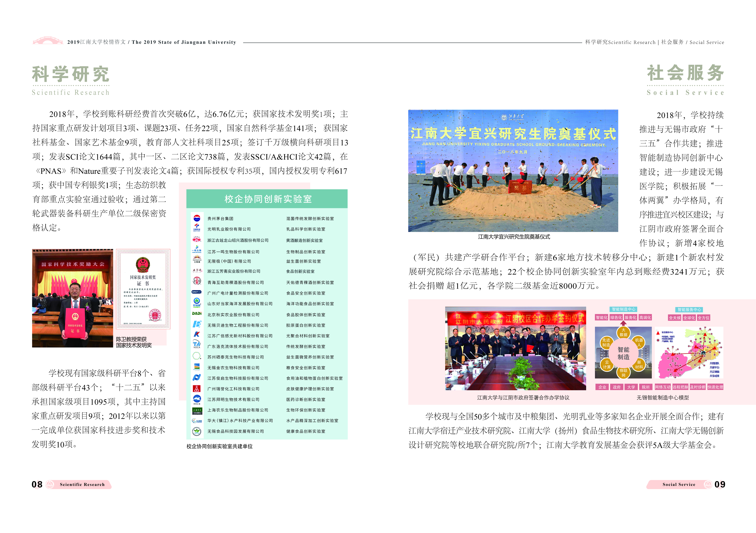The height and width of the screenshot is (533, 756).
Task: Click the GRGTEST logo
Action: [197, 292]
